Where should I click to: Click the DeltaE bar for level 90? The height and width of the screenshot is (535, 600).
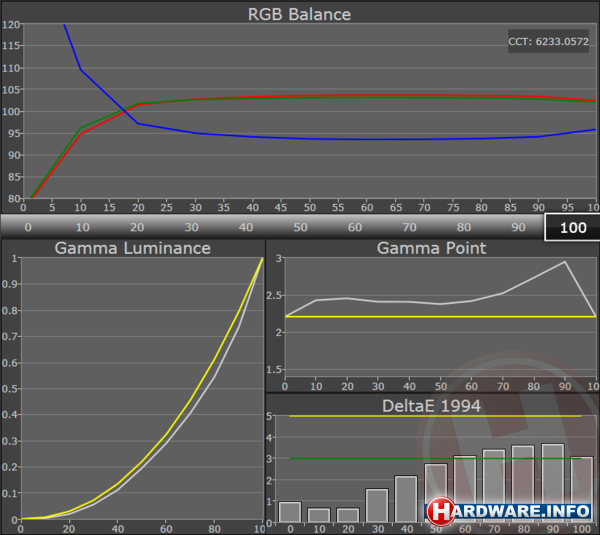point(553,483)
